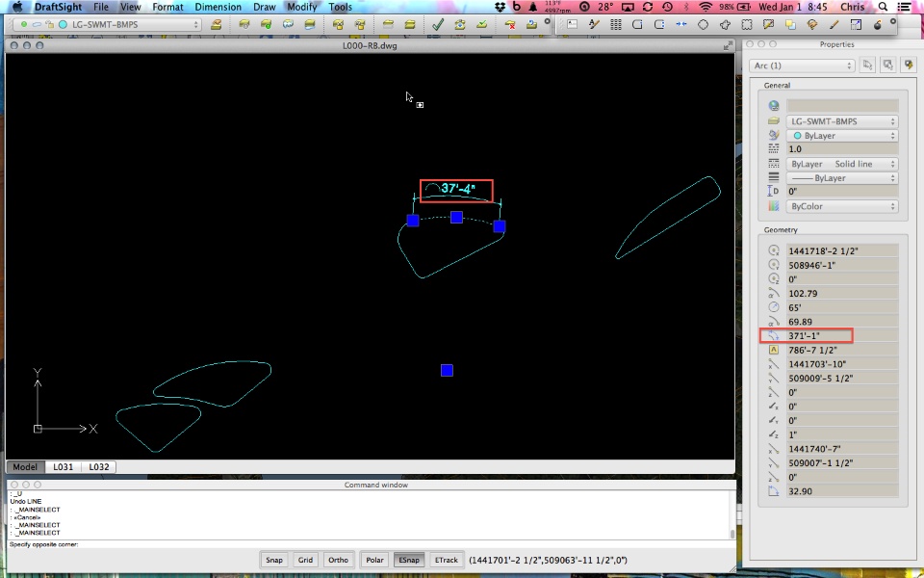The image size is (924, 578).
Task: Toggle Polar tracking in status bar
Action: click(374, 560)
